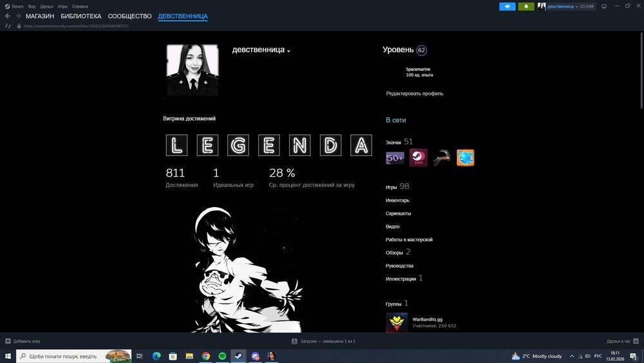Image resolution: width=644 pixels, height=363 pixels.
Task: Click the level 62 badge circle
Action: click(x=421, y=50)
